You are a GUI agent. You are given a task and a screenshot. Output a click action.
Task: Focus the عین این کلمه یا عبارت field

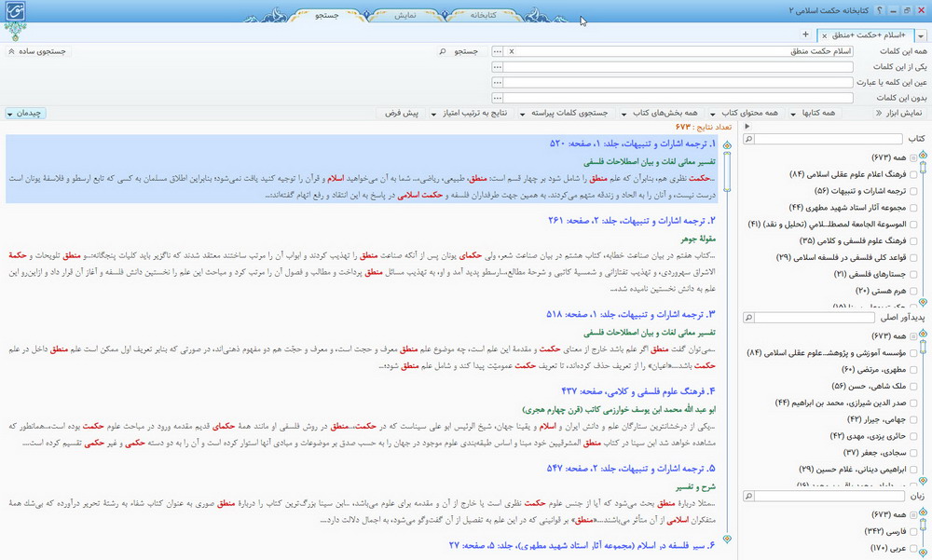(x=678, y=83)
